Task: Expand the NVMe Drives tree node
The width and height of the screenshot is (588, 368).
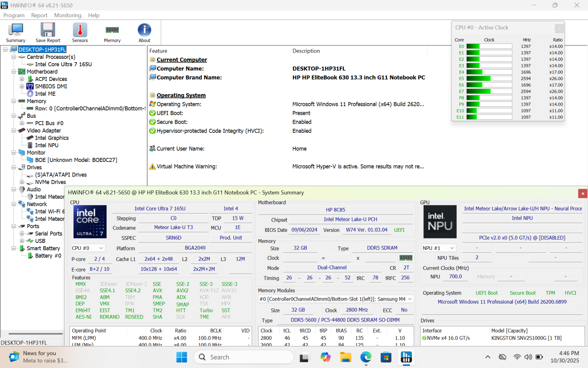Action: 22,182
